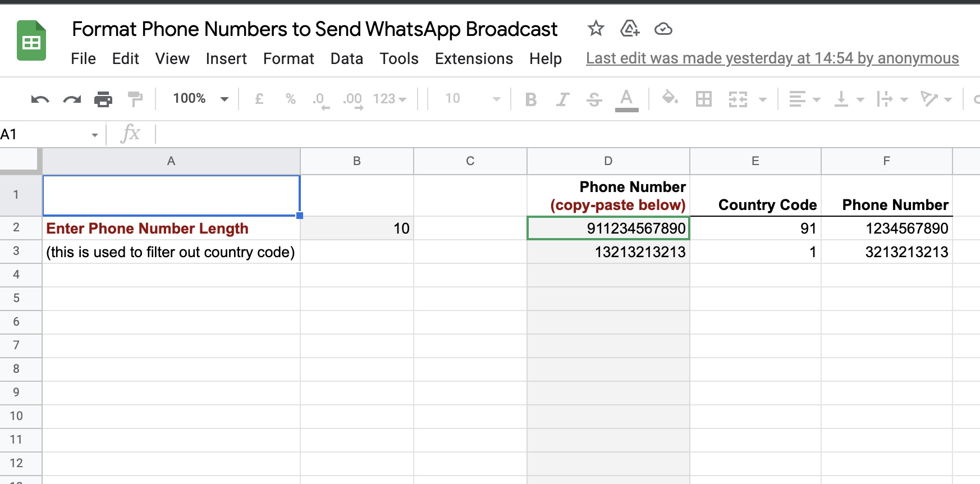980x484 pixels.
Task: Open the text wrapping dropdown
Action: pos(892,99)
